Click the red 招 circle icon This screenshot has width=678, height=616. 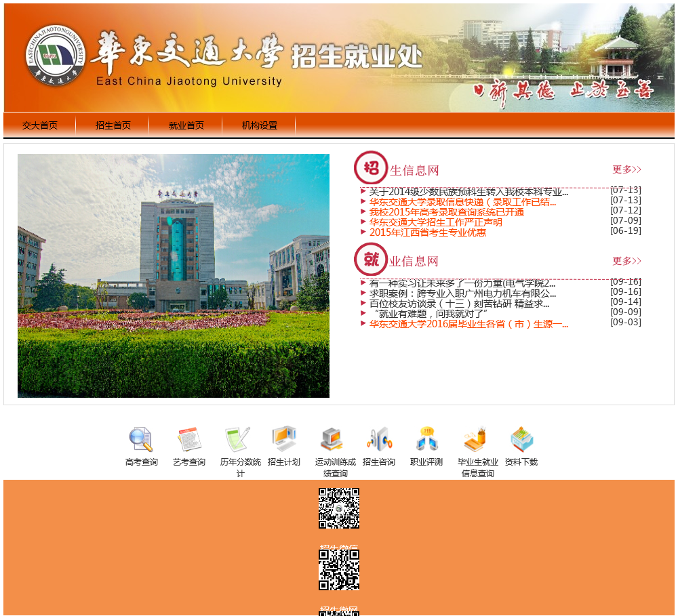coord(371,168)
